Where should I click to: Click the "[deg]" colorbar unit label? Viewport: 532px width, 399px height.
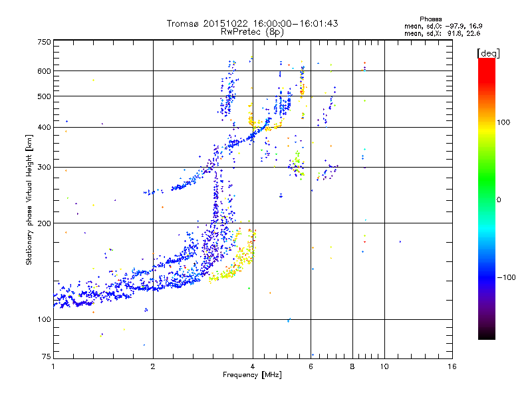tap(488, 53)
